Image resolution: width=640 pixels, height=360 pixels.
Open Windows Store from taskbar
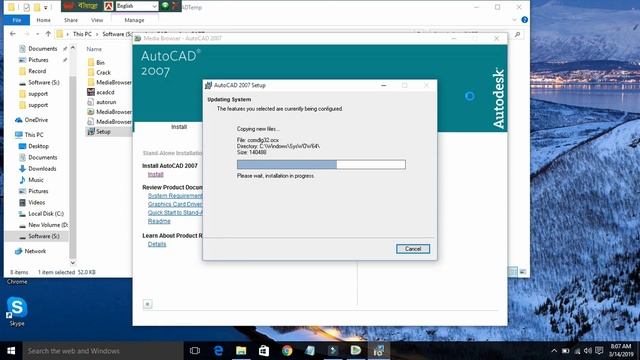[264, 351]
